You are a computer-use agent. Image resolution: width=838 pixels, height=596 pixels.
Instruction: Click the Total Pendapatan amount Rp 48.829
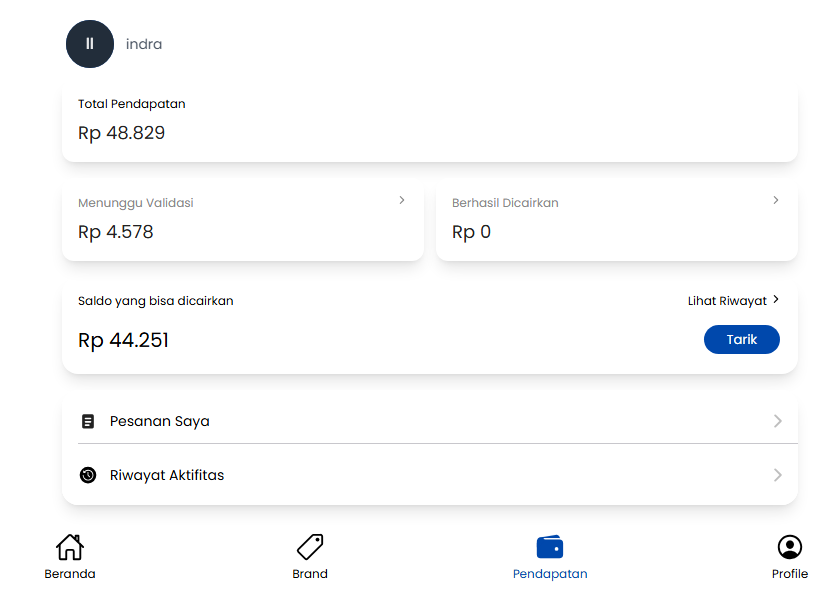[x=122, y=133]
